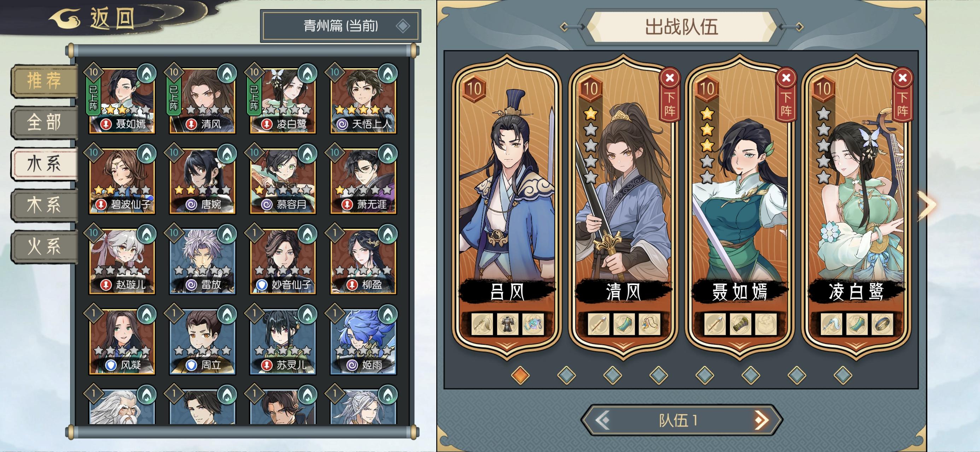Select the 推荐 filter tab
This screenshot has width=980, height=452.
(x=45, y=81)
